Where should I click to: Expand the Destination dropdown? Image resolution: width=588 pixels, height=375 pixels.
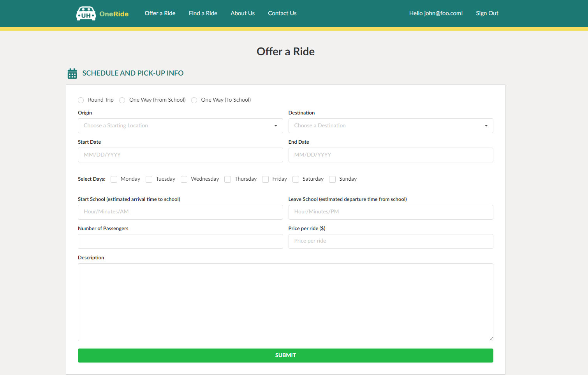[390, 126]
